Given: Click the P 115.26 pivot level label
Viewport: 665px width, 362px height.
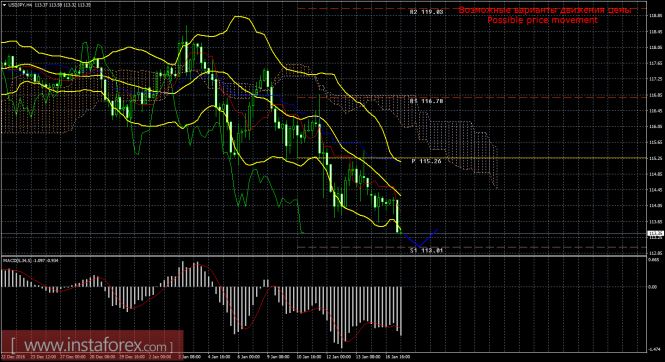Looking at the screenshot, I should 427,162.
